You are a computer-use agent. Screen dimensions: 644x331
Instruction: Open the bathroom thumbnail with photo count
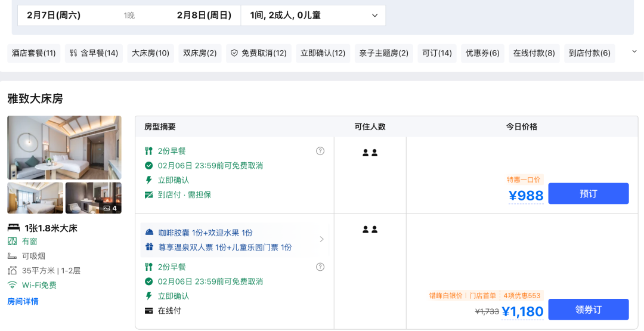coord(94,198)
